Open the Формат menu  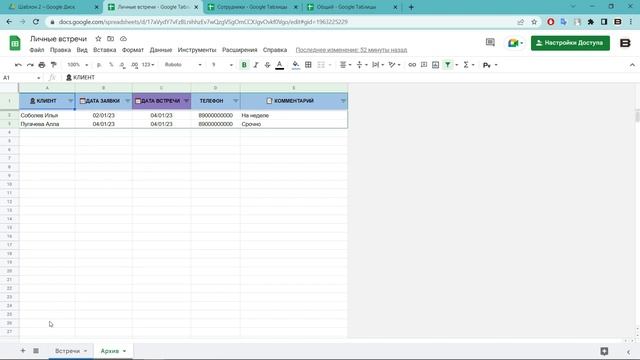click(133, 50)
